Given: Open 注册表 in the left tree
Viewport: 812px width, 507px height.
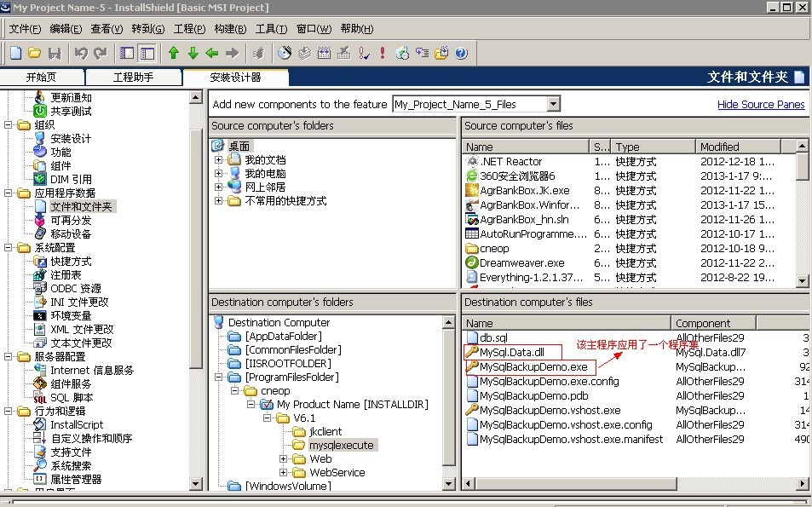Looking at the screenshot, I should [66, 274].
